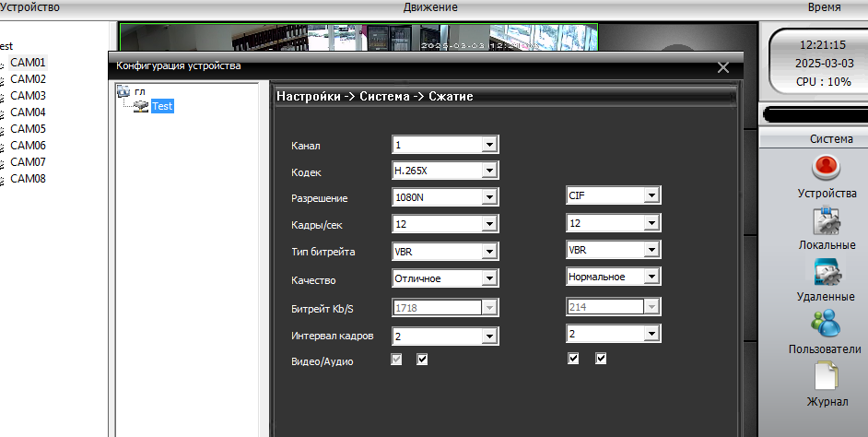Open the Локальные settings icon
This screenshot has width=868, height=437.
(x=827, y=221)
